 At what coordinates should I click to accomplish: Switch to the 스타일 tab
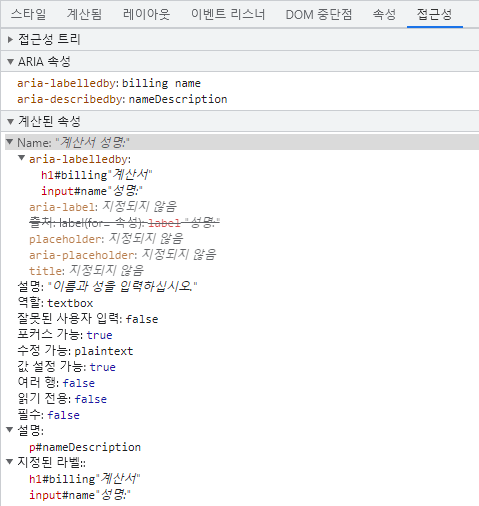click(x=28, y=14)
